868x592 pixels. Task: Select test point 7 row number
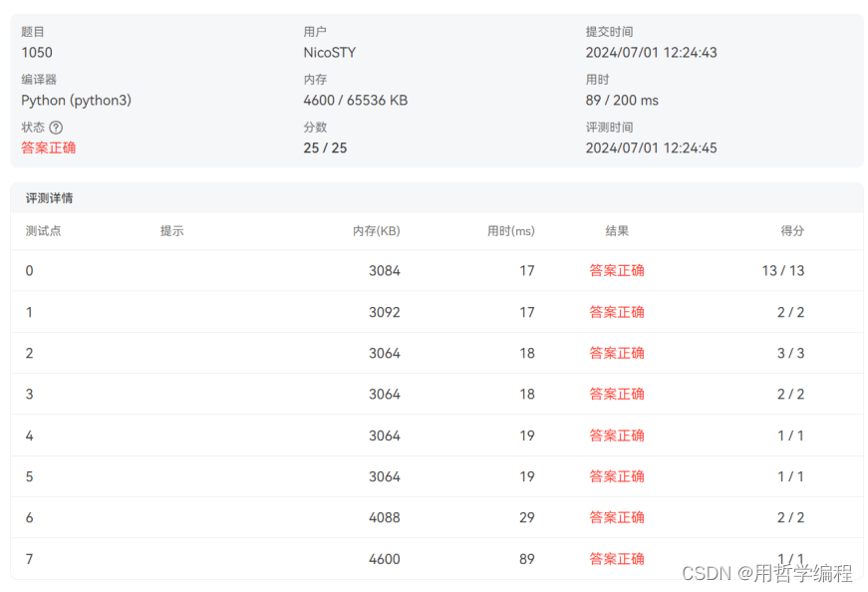tap(29, 559)
